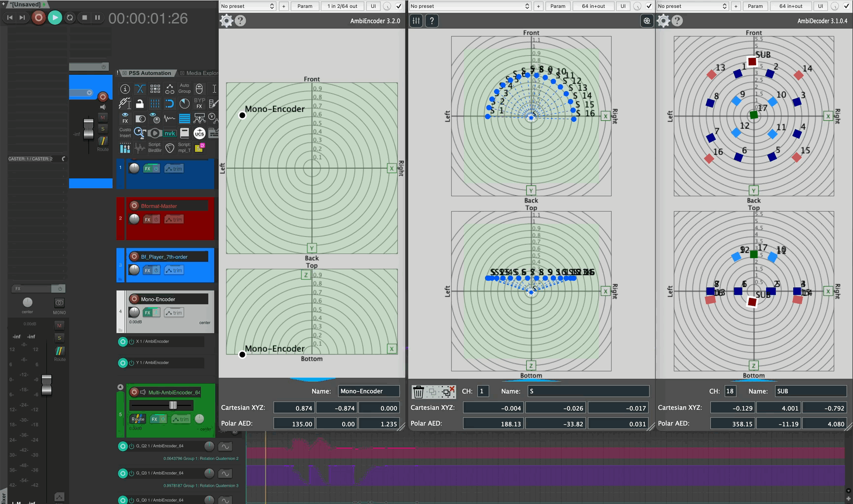Screen dimensions: 853x504
Task: Open the UCS renaming tool icon
Action: pyautogui.click(x=199, y=133)
